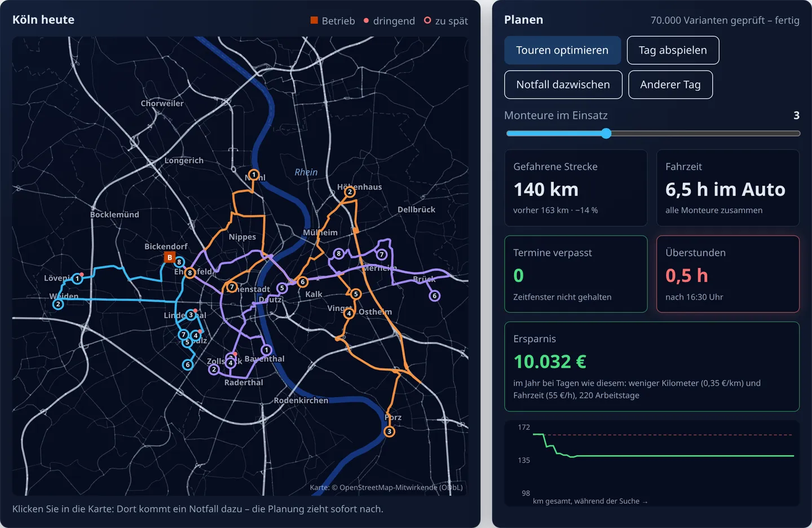Click orange stop 2 at Höhenhaus
This screenshot has height=528, width=812.
(350, 192)
